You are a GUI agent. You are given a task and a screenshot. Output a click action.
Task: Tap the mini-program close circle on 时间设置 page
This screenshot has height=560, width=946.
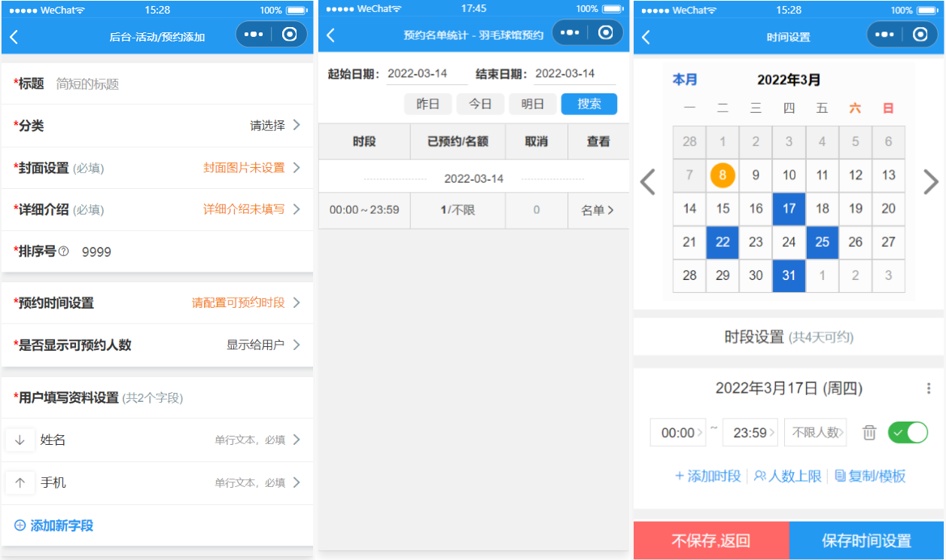coord(919,34)
